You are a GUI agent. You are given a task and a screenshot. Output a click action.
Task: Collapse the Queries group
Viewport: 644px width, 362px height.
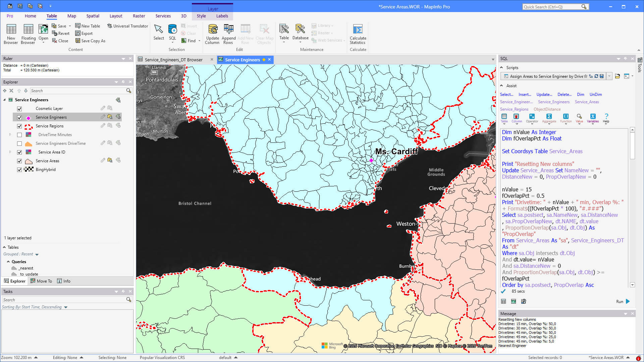[x=8, y=262]
